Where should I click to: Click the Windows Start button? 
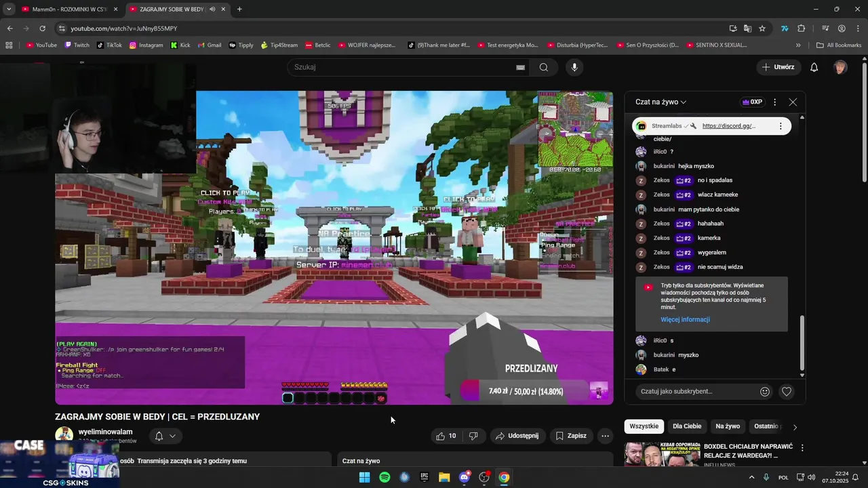(x=364, y=477)
